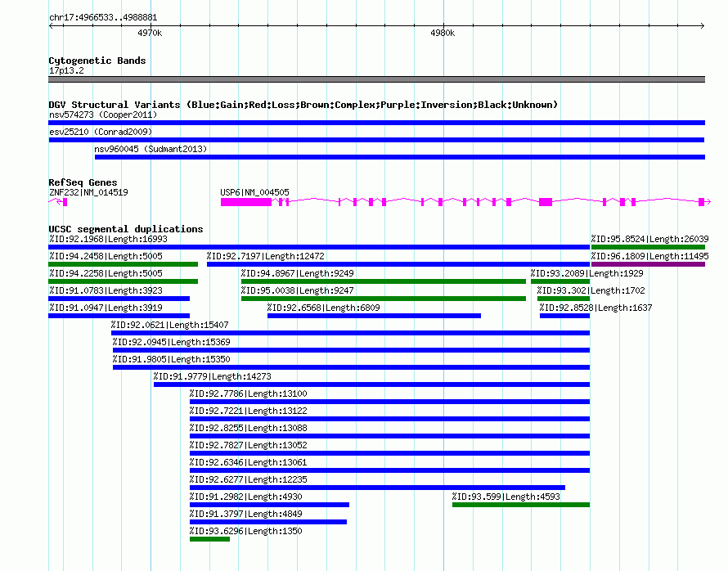Click the gray 17p13.2 cytogenetic band bar
The height and width of the screenshot is (571, 728).
coord(376,79)
